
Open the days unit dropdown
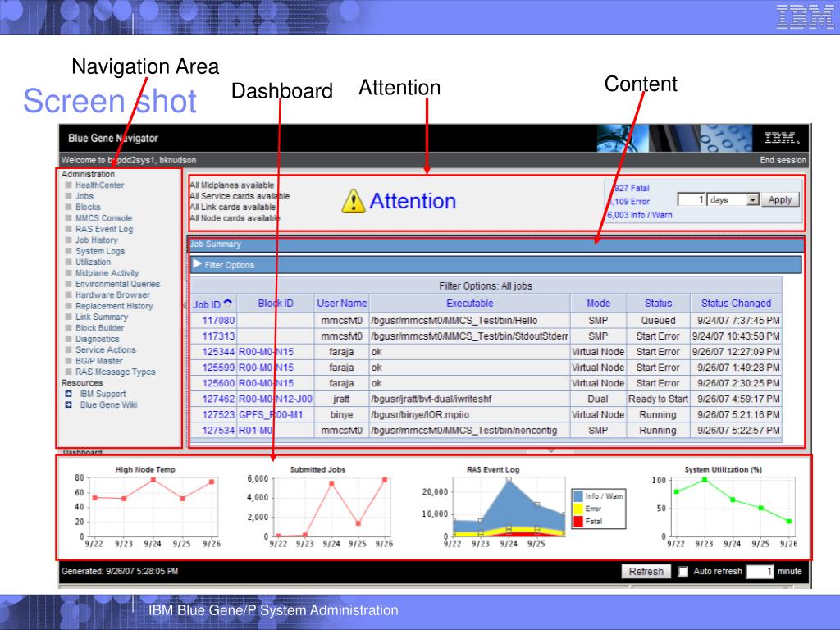753,200
